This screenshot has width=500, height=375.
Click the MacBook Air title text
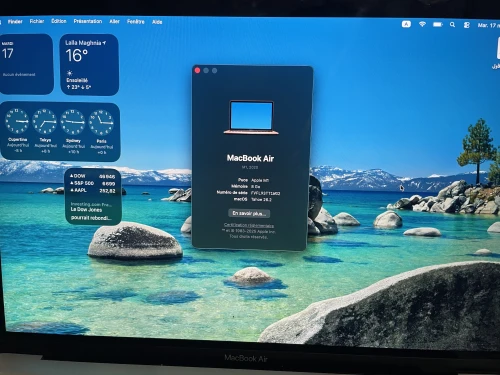[x=250, y=158]
